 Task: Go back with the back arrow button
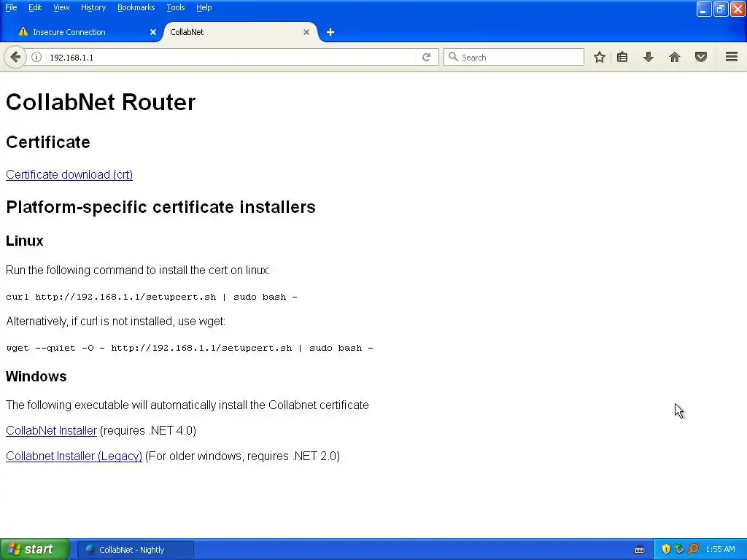click(x=15, y=57)
